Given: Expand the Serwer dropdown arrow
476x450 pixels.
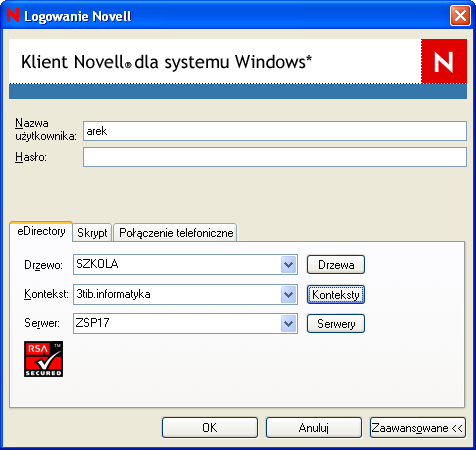Looking at the screenshot, I should click(x=288, y=324).
